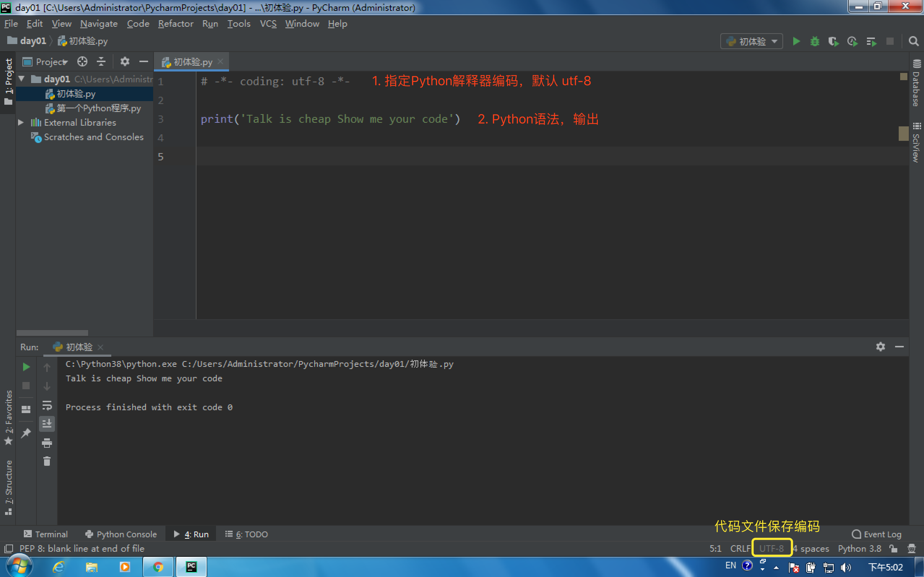Open Project panel settings gear
This screenshot has height=577, width=924.
click(125, 61)
